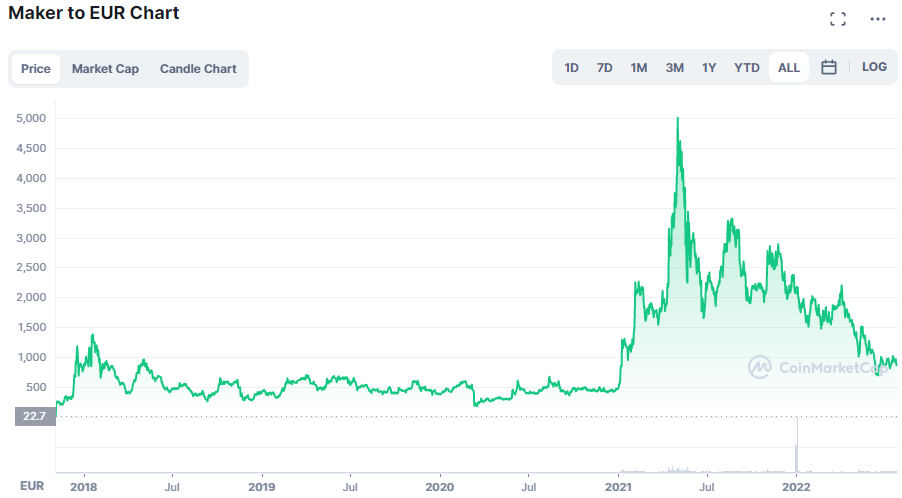Viewport: 902px width, 498px height.
Task: Select the 1D time range
Action: [571, 68]
